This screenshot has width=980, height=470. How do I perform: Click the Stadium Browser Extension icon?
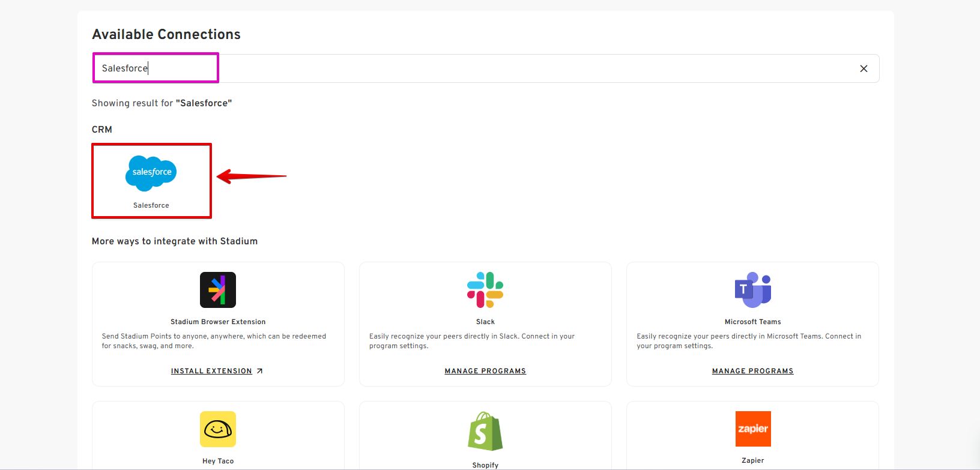218,290
